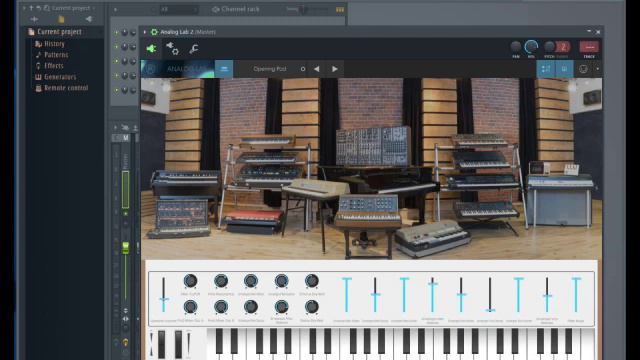Click fifth knob in top knob row
The image size is (640, 360).
pos(311,281)
